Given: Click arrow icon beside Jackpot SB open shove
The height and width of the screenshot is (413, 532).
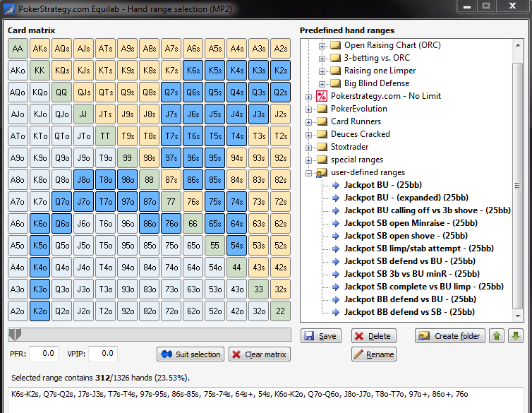Looking at the screenshot, I should coord(336,236).
